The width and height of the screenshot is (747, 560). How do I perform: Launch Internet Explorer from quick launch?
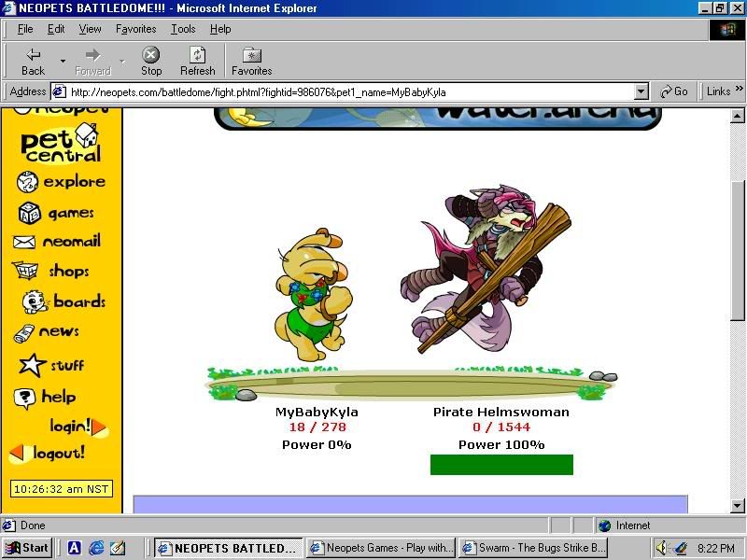pos(96,548)
